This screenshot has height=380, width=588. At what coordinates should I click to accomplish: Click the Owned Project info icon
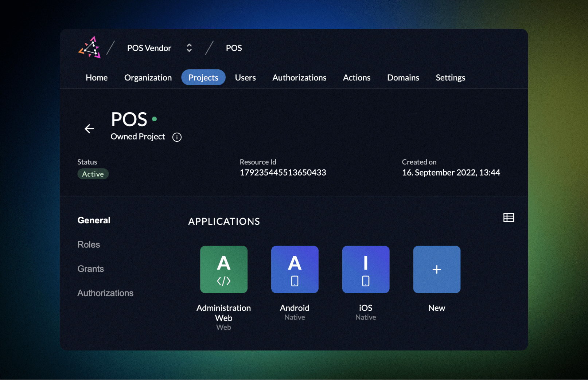[x=177, y=137]
